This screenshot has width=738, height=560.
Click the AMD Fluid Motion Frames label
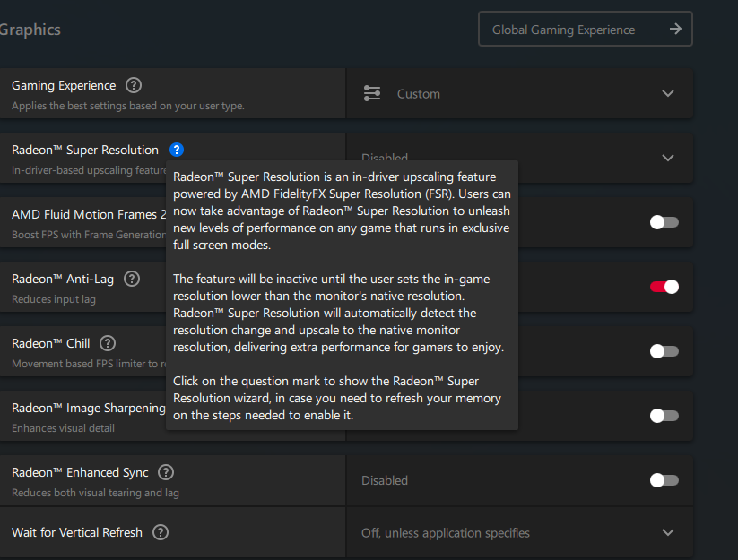click(89, 214)
